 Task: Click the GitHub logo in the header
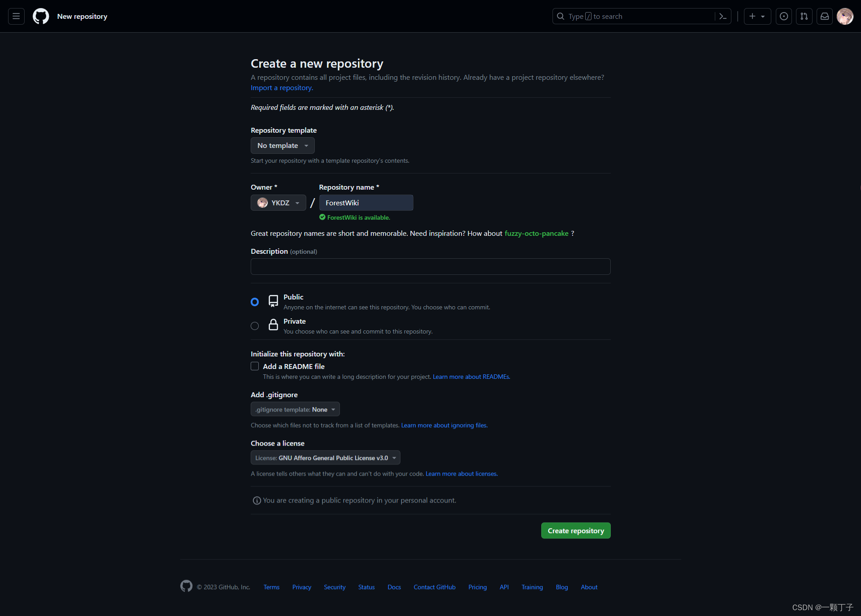[x=41, y=16]
